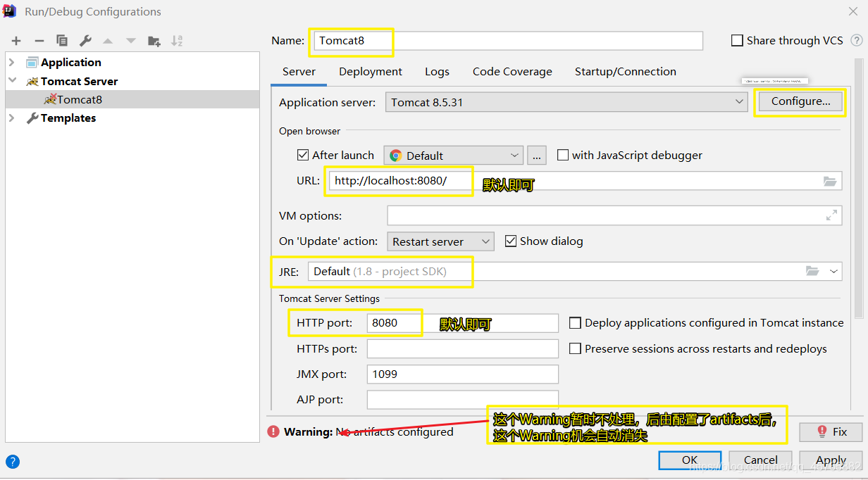This screenshot has height=480, width=868.
Task: Click the Name input field
Action: pyautogui.click(x=508, y=41)
